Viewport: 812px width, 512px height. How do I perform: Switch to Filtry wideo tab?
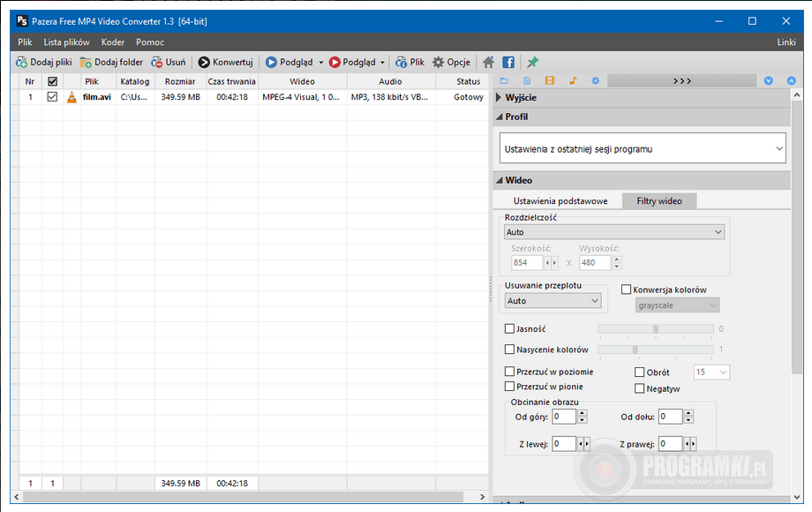(659, 201)
